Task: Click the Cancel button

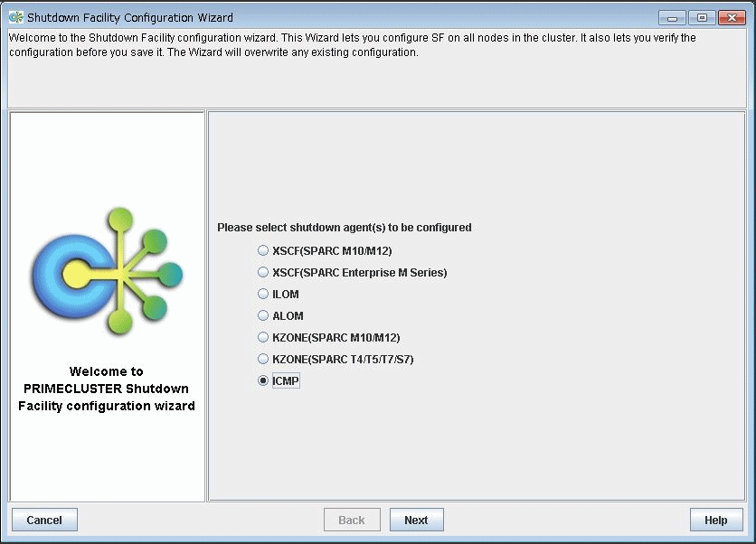Action: click(x=44, y=520)
